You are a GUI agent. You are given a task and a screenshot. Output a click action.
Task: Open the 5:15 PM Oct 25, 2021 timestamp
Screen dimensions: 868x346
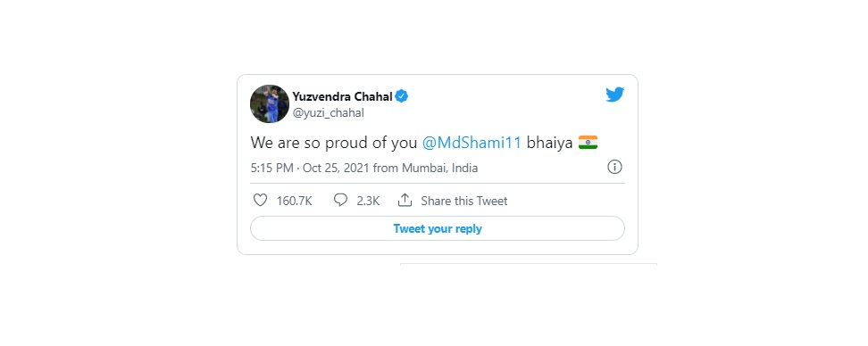pyautogui.click(x=310, y=168)
